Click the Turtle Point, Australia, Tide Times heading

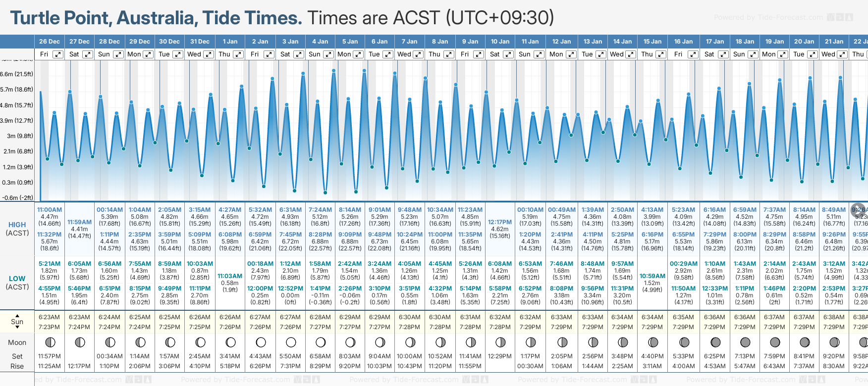[x=156, y=18]
